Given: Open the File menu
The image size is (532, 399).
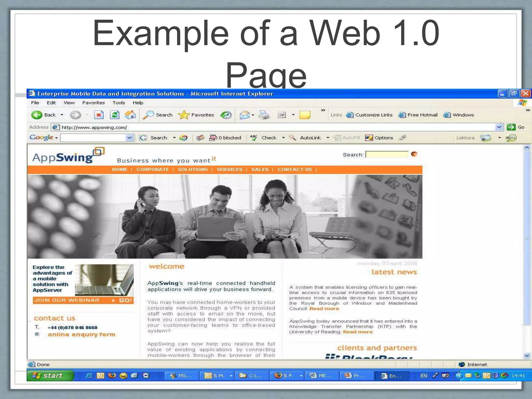Looking at the screenshot, I should coord(35,103).
